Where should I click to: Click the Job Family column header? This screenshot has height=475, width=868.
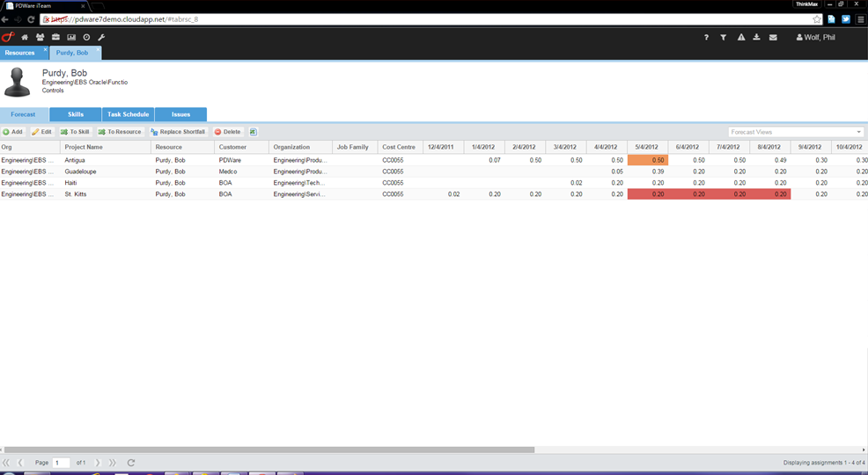point(353,147)
